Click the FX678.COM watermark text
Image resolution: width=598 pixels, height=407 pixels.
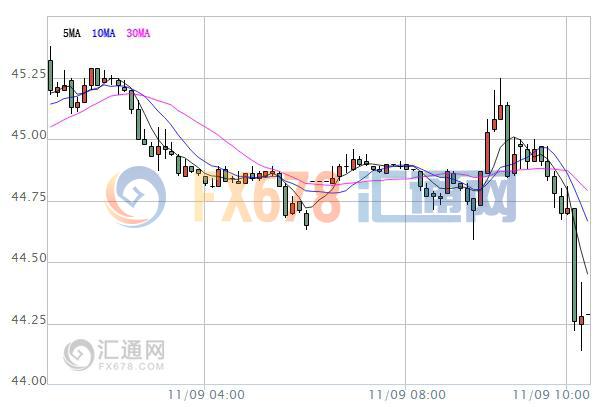click(131, 366)
